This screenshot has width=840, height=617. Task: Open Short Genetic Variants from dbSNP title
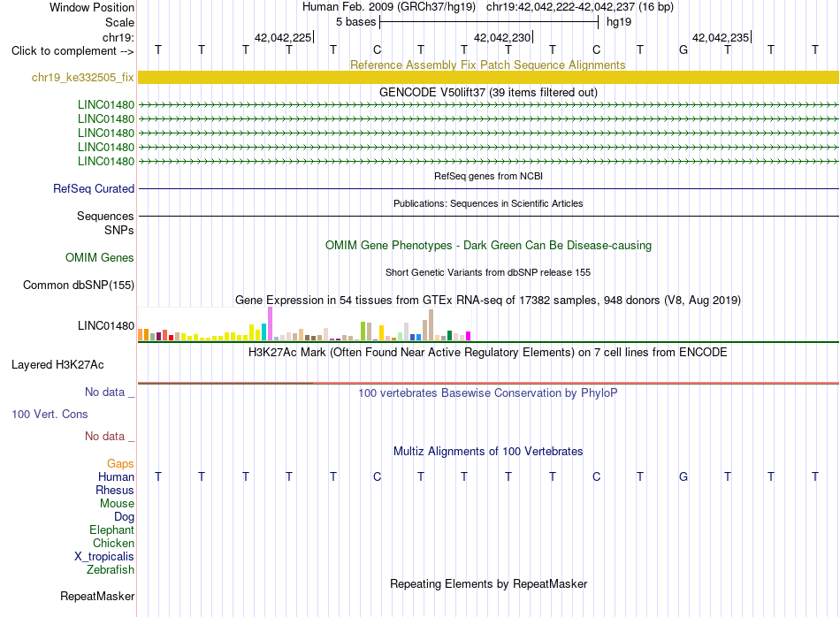[488, 272]
